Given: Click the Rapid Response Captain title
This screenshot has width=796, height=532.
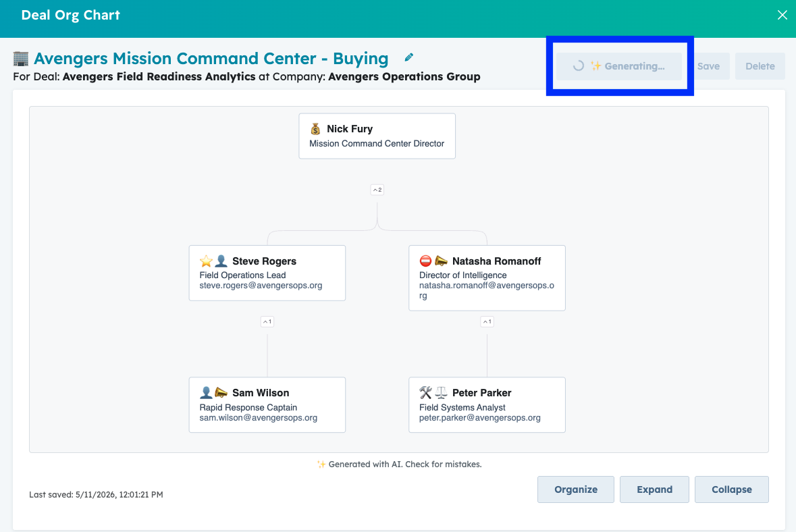Looking at the screenshot, I should (x=248, y=407).
